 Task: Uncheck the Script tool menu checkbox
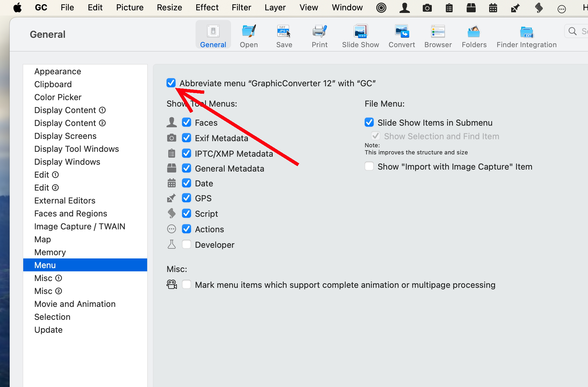187,213
